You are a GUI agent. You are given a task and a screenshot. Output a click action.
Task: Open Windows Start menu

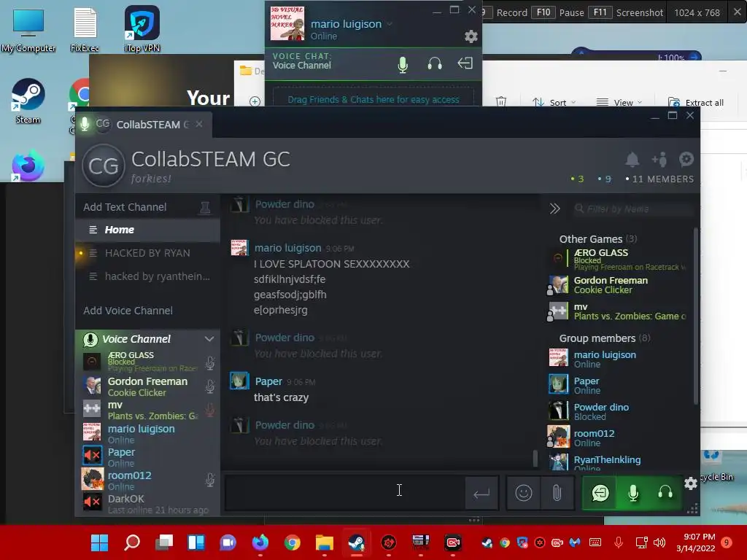click(99, 542)
